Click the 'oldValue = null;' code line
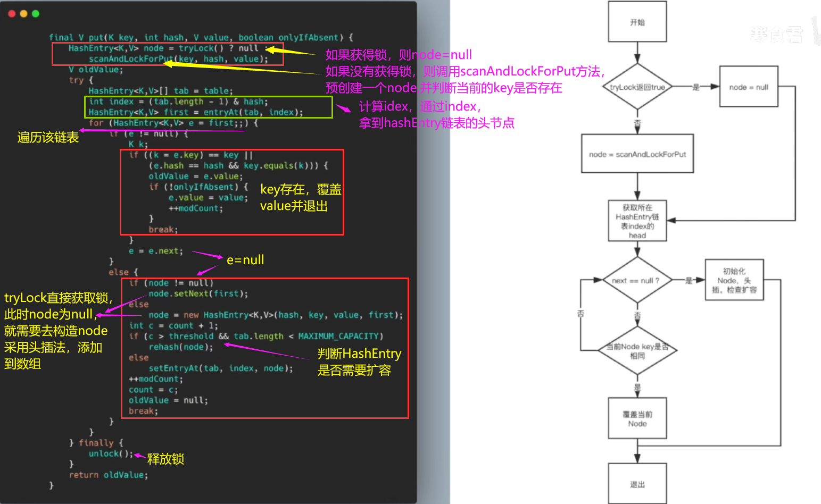The width and height of the screenshot is (821, 504). pyautogui.click(x=168, y=400)
